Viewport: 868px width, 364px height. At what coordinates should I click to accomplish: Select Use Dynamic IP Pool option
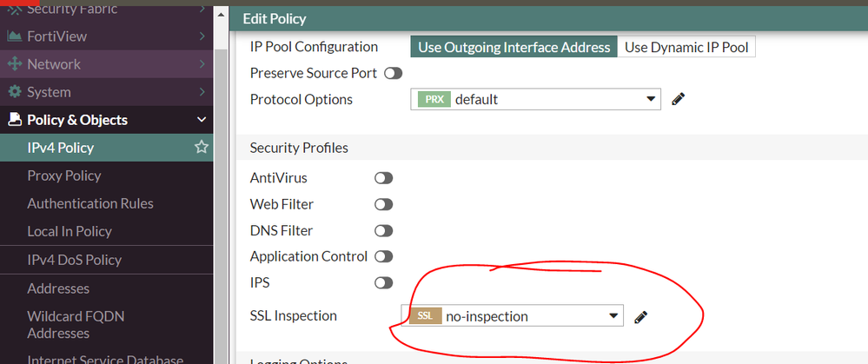686,47
